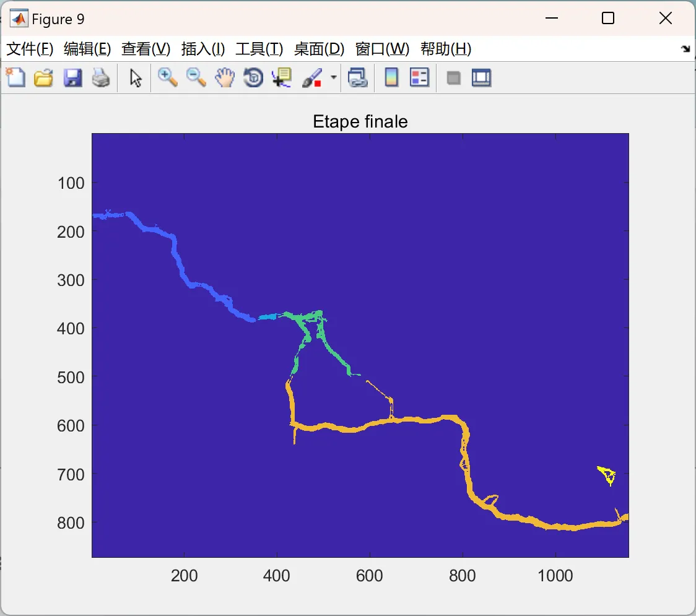696x616 pixels.
Task: Open the 插入(I) menu
Action: 203,49
